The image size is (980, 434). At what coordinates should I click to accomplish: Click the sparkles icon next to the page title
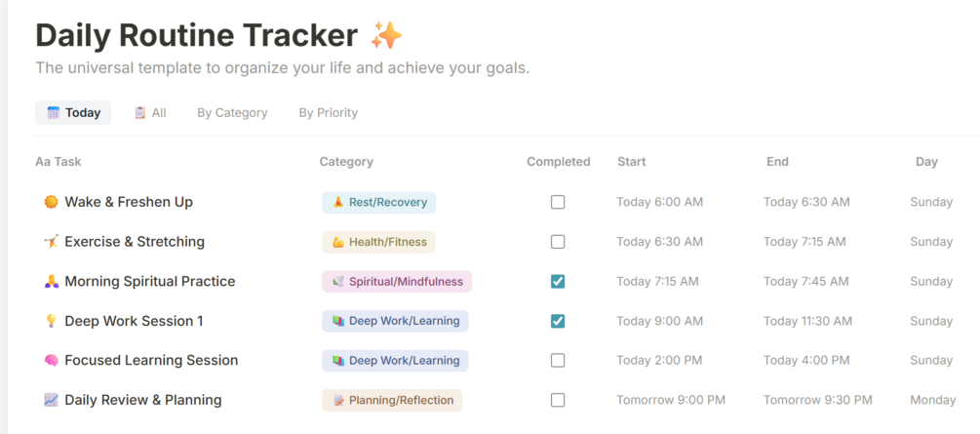tap(386, 36)
